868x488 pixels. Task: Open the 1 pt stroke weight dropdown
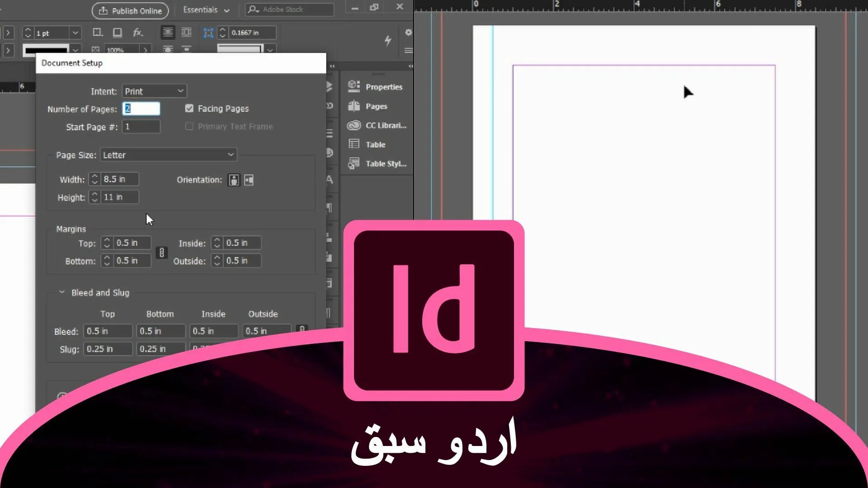pos(75,33)
